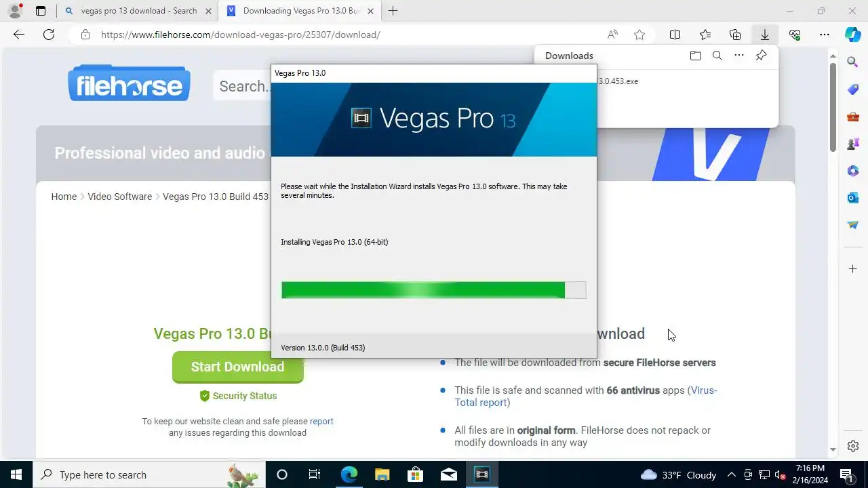Open the Edge profile avatar
The height and width of the screenshot is (488, 868).
click(15, 11)
